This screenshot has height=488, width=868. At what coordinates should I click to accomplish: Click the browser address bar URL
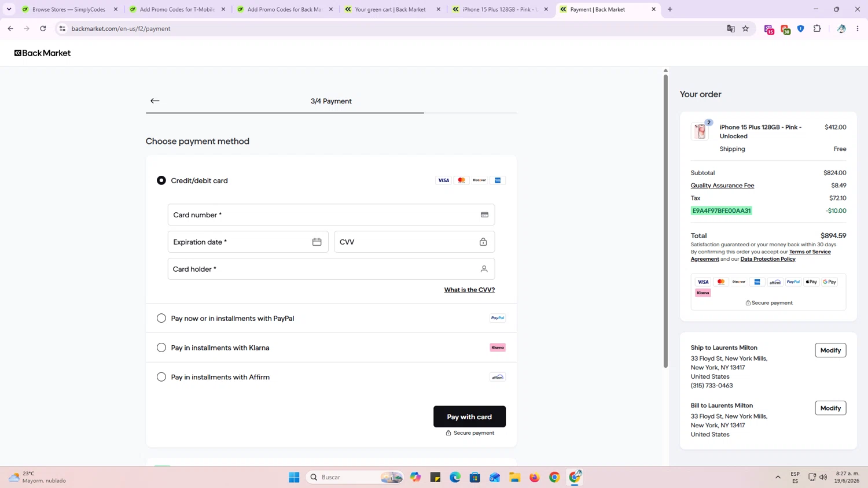121,28
